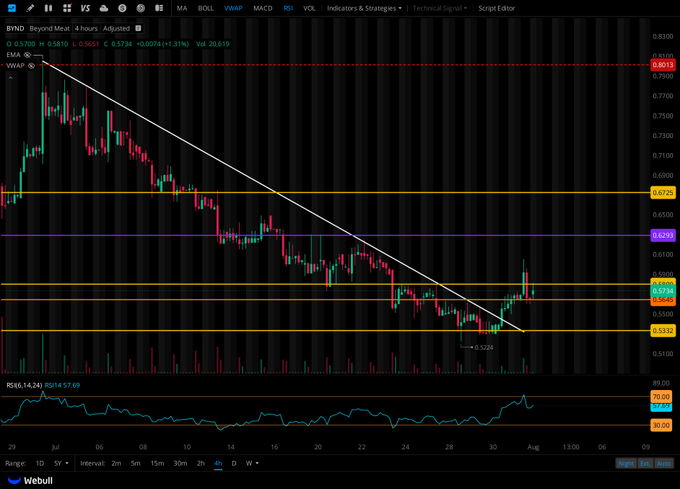Toggle the MA indicator
Screen dimensions: 680x489
pos(182,8)
